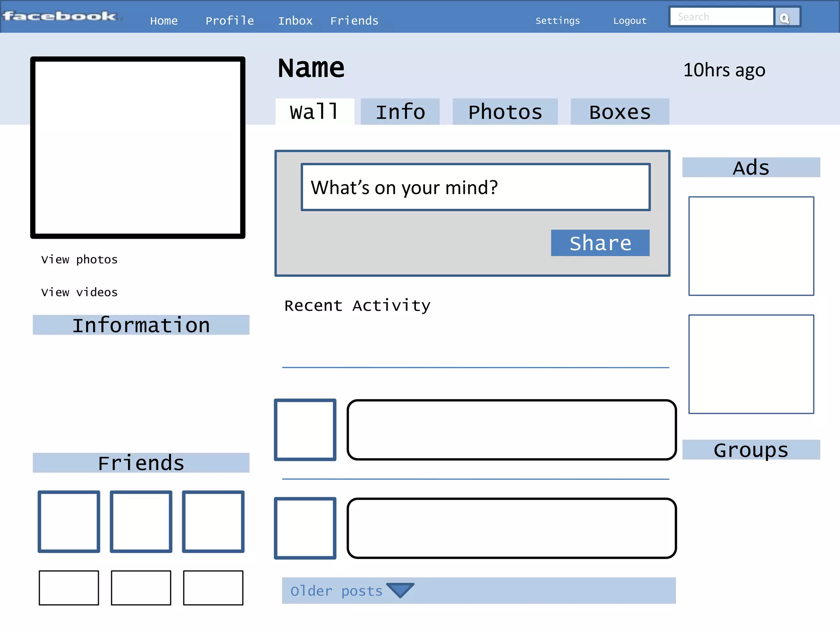Click the Friends section header
Screen dimensions: 840x630
click(141, 463)
